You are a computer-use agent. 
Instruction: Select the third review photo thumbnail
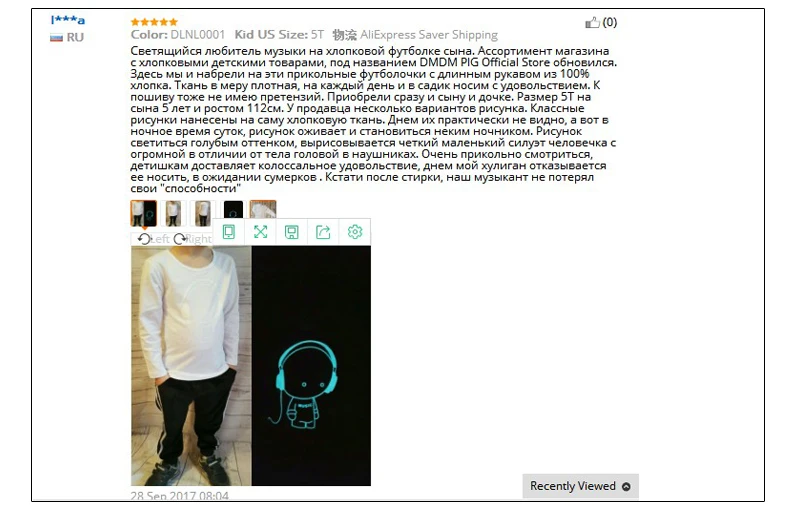[203, 213]
